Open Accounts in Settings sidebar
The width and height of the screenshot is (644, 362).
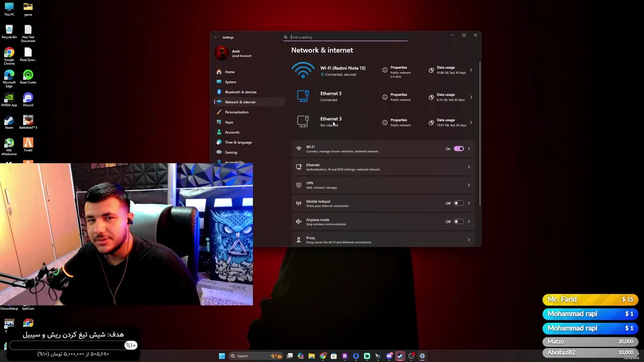pyautogui.click(x=250, y=132)
